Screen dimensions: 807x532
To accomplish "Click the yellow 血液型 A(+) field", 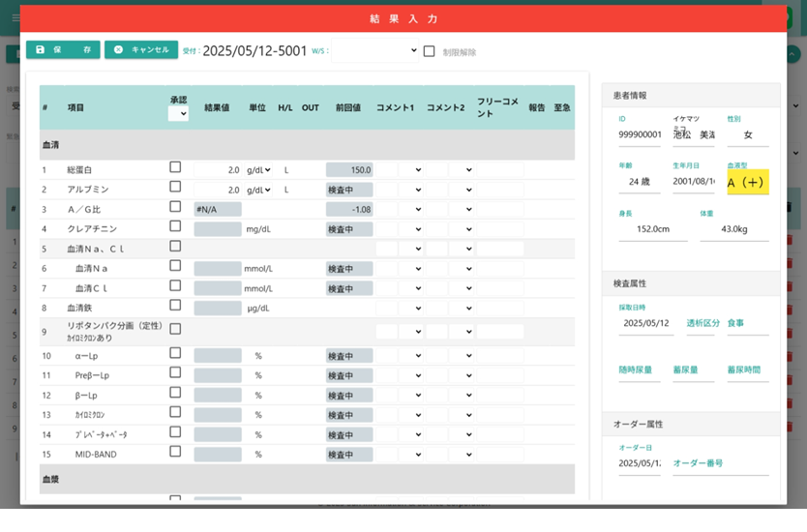I will click(747, 183).
